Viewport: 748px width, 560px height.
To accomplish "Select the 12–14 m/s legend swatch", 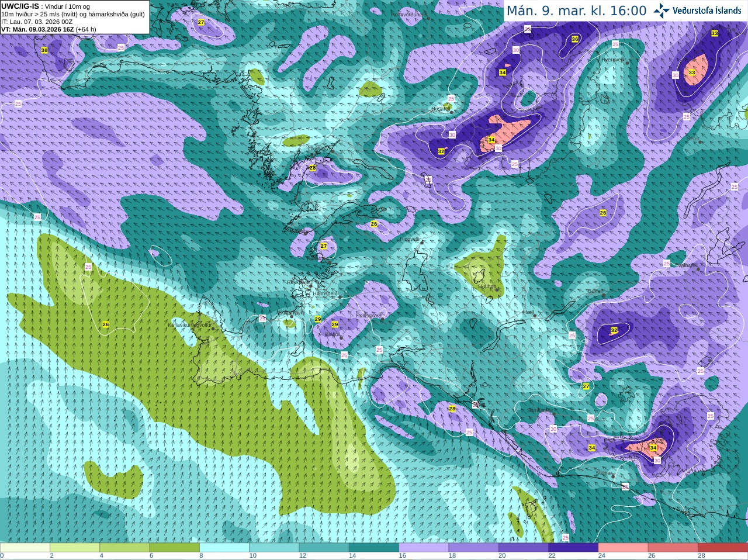I will (x=324, y=548).
